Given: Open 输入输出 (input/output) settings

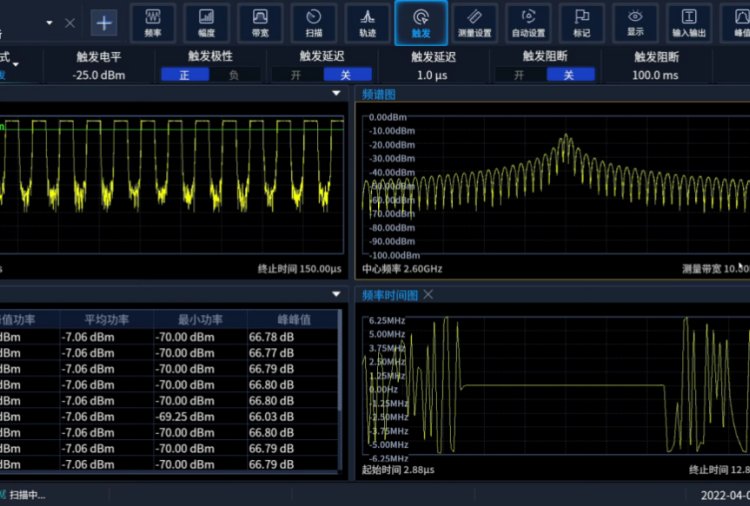Looking at the screenshot, I should (x=689, y=22).
